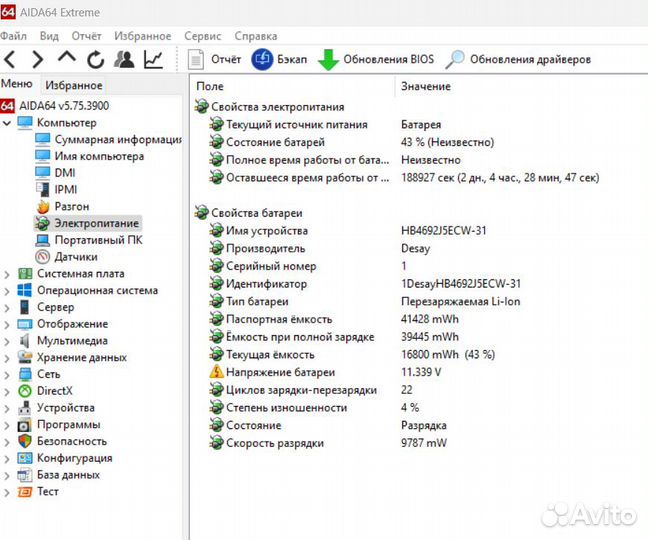The image size is (648, 540).
Task: Switch to the Меню tab
Action: [x=17, y=84]
